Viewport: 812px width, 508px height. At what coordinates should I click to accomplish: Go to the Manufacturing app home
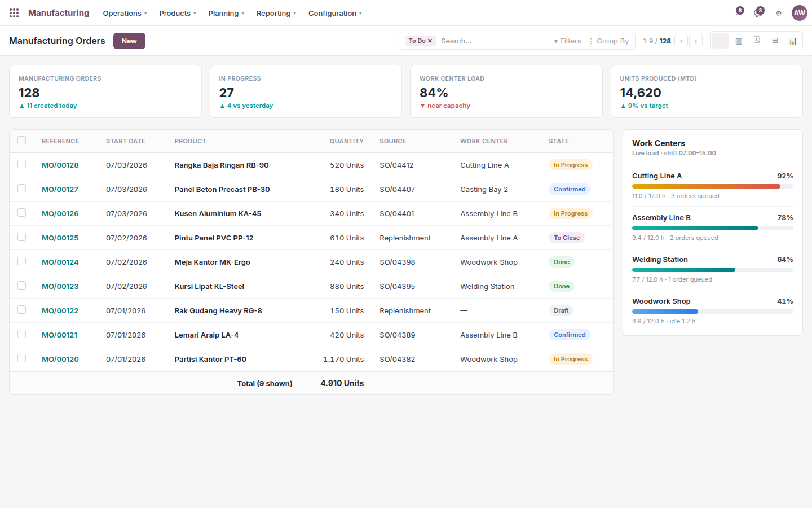[59, 13]
